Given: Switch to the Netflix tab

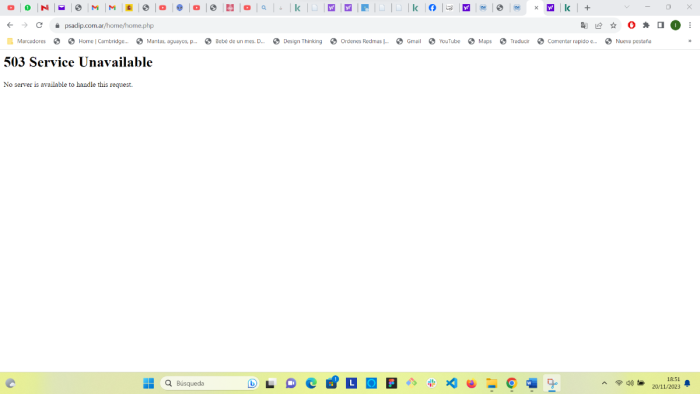Looking at the screenshot, I should (x=45, y=8).
